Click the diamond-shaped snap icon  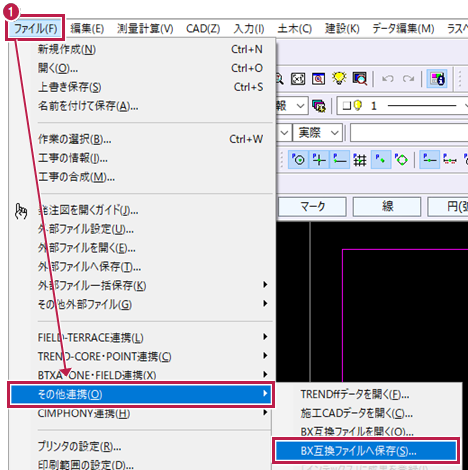(x=401, y=160)
